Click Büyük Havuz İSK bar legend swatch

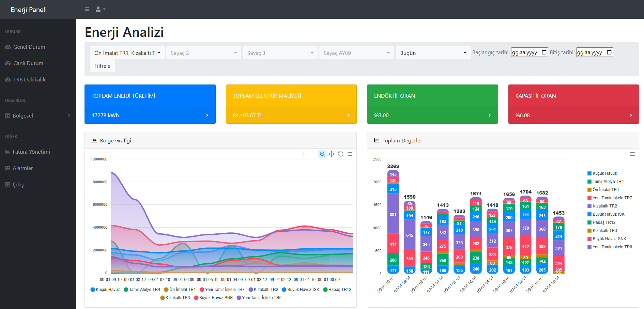coord(589,214)
